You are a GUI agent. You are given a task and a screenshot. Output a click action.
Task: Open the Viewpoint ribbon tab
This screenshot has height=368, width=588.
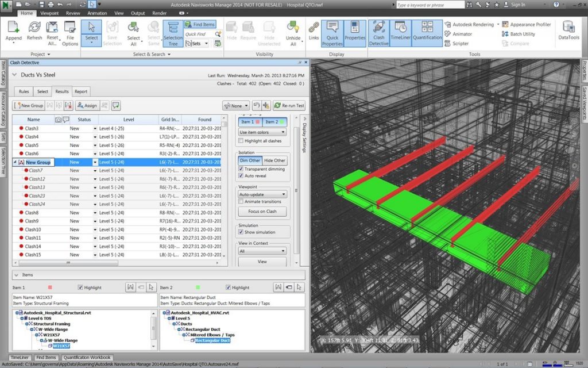49,13
